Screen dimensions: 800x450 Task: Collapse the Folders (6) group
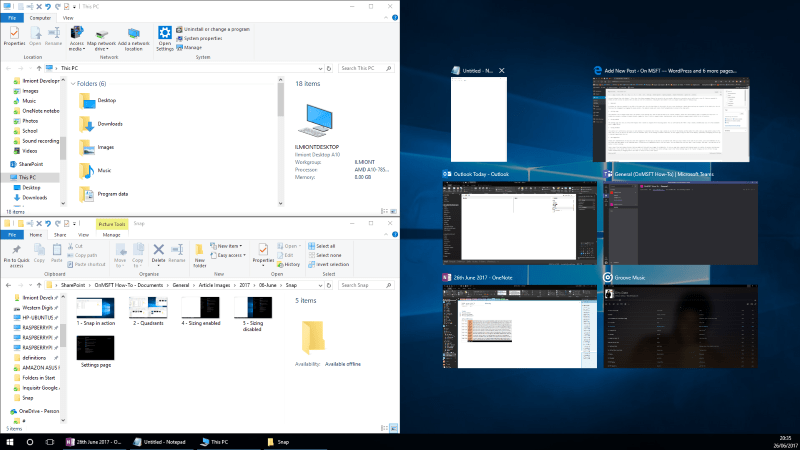pyautogui.click(x=73, y=84)
